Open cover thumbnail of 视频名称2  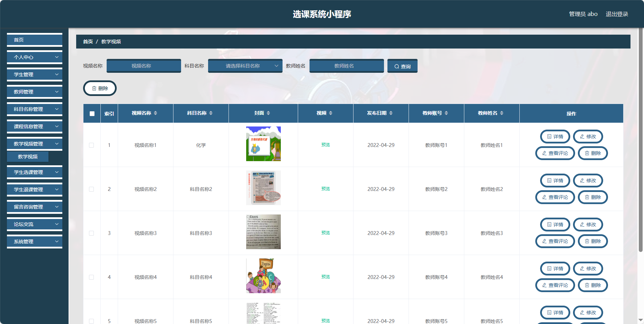click(263, 188)
